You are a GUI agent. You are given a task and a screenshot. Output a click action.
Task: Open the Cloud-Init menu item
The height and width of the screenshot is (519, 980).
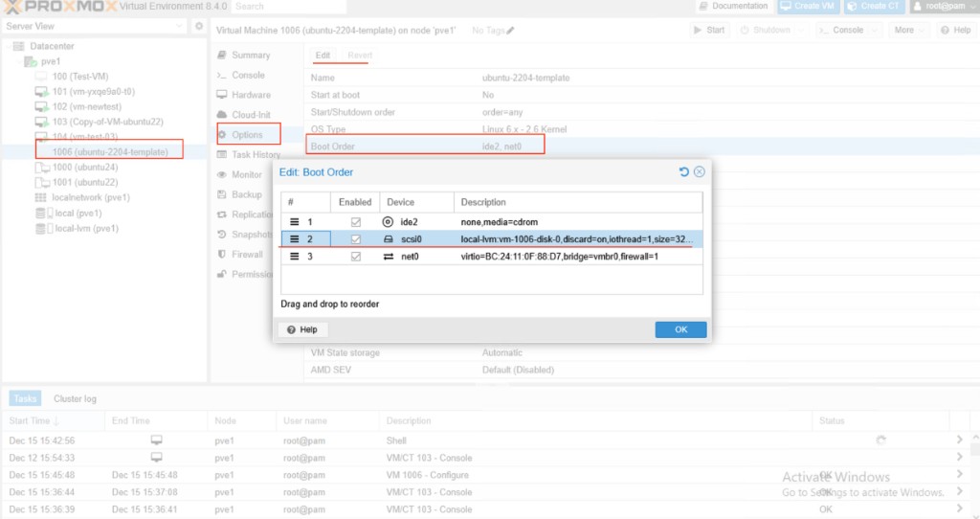coord(251,115)
